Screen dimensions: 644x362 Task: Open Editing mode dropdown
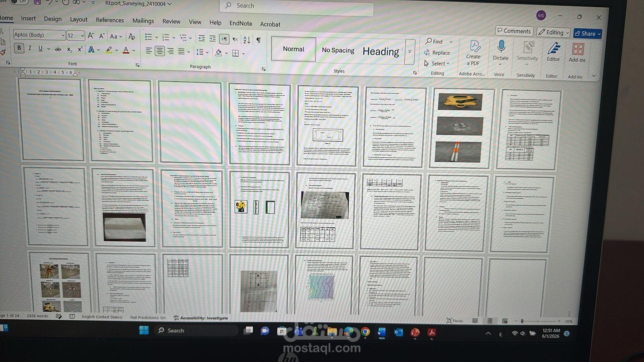(x=554, y=33)
